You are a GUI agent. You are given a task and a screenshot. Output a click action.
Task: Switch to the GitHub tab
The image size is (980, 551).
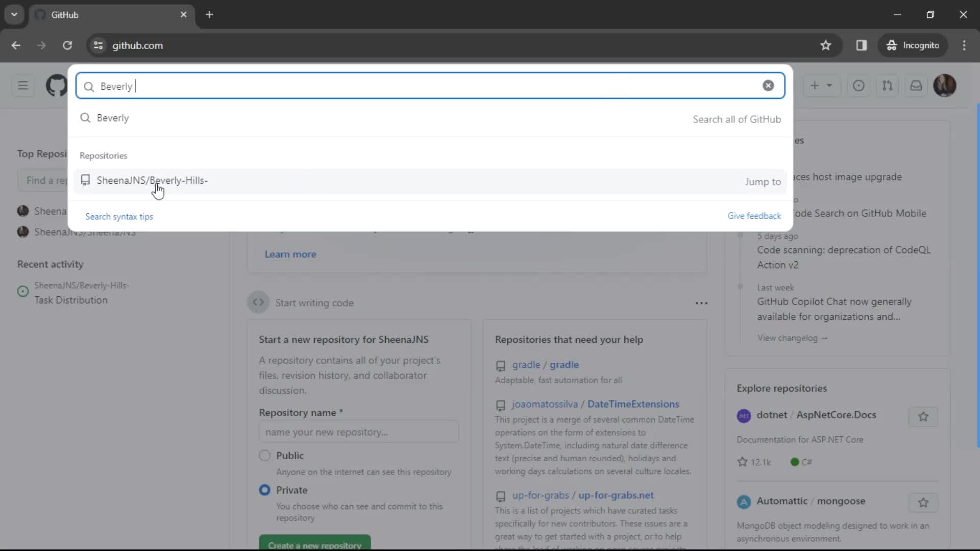tap(111, 15)
